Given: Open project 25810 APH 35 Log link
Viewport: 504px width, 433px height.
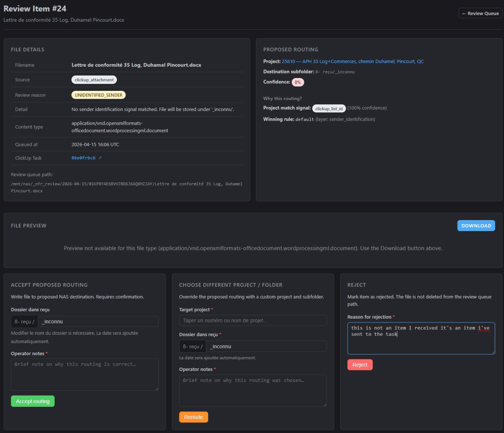Looking at the screenshot, I should click(352, 61).
